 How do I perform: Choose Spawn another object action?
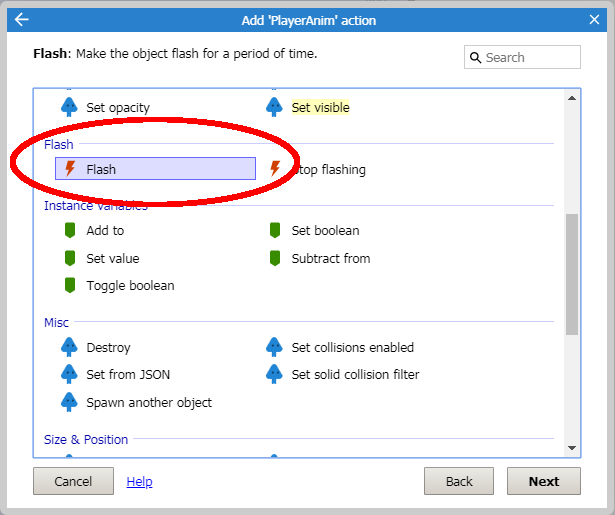(148, 402)
